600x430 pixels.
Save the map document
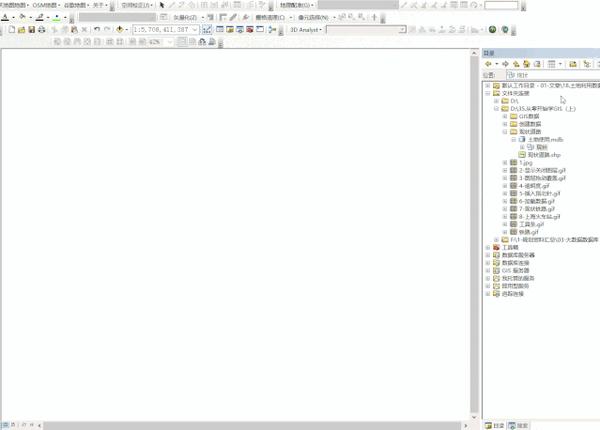31,29
